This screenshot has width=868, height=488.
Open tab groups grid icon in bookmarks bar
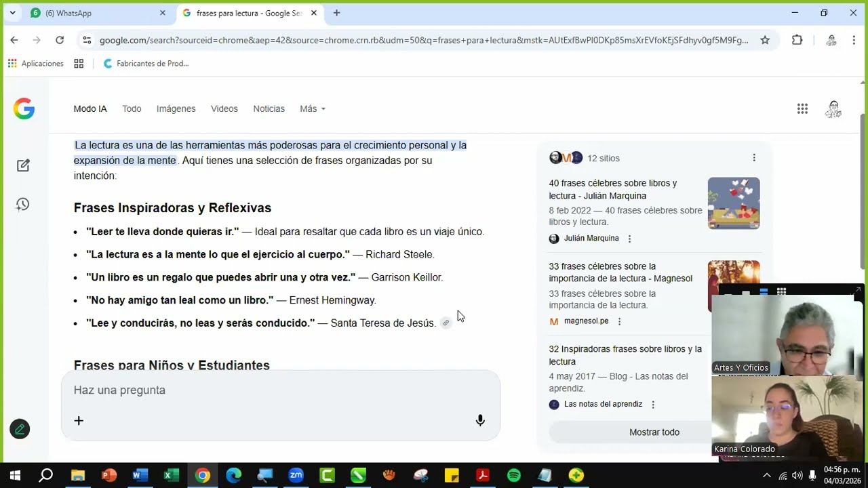click(79, 63)
